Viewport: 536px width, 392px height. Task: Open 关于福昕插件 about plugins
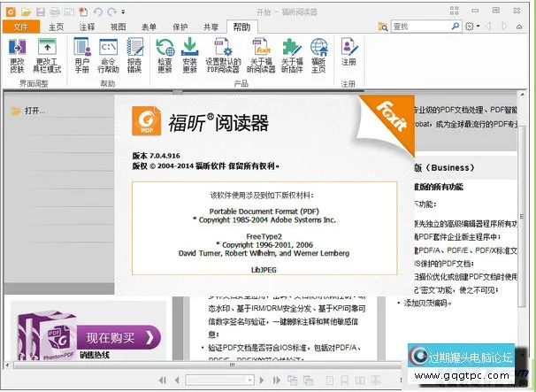pos(292,56)
